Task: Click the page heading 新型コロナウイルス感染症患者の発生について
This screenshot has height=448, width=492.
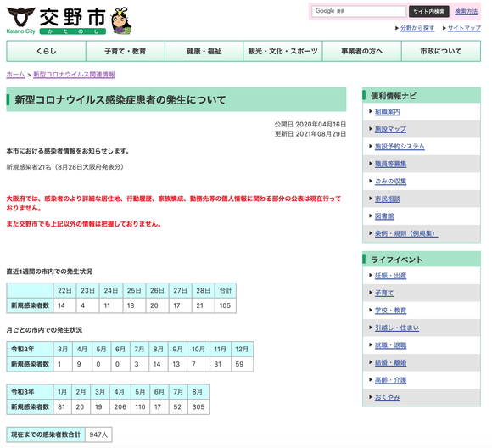Action: tap(120, 100)
